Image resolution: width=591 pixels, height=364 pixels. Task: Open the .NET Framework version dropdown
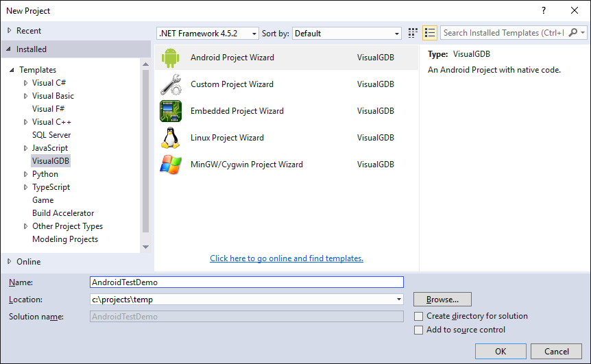[x=208, y=34]
